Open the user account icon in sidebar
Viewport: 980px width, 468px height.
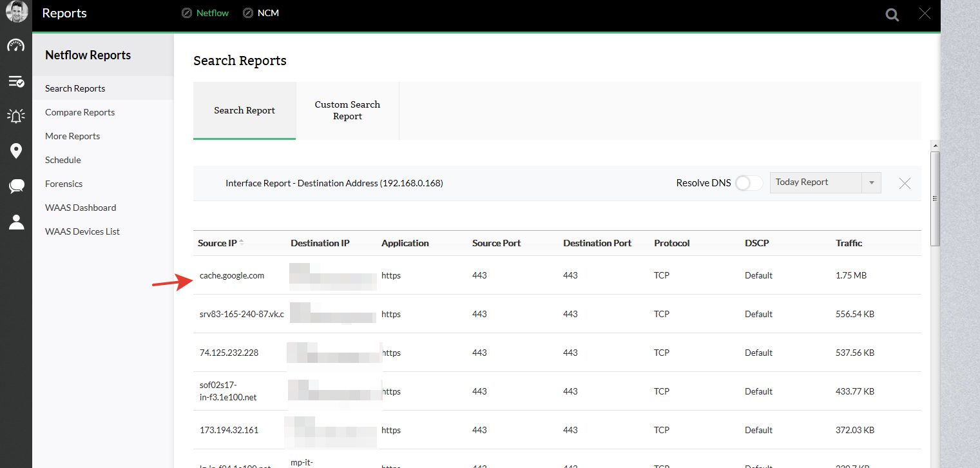(16, 222)
